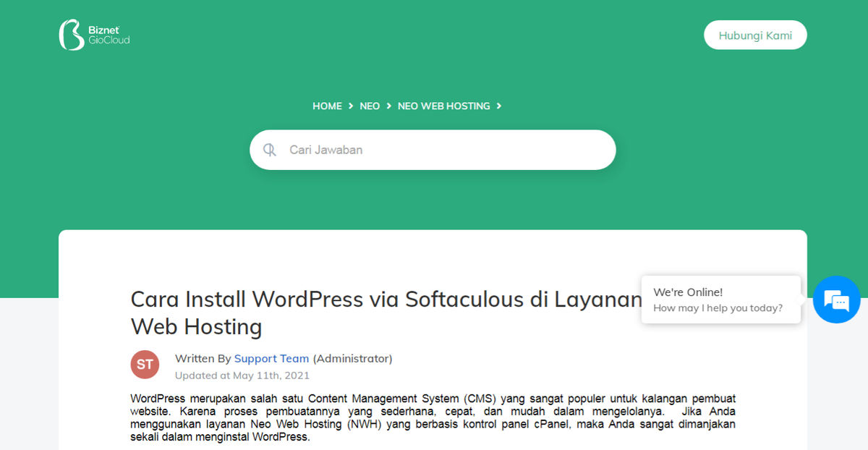Click the Hubungi Kami button
The image size is (868, 450).
[x=755, y=35]
